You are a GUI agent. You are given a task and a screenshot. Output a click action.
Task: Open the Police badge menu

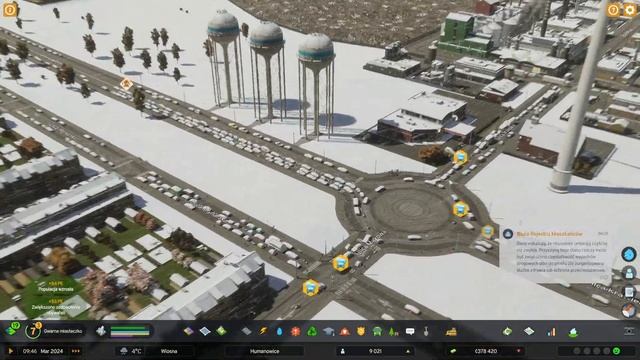pos(361,331)
